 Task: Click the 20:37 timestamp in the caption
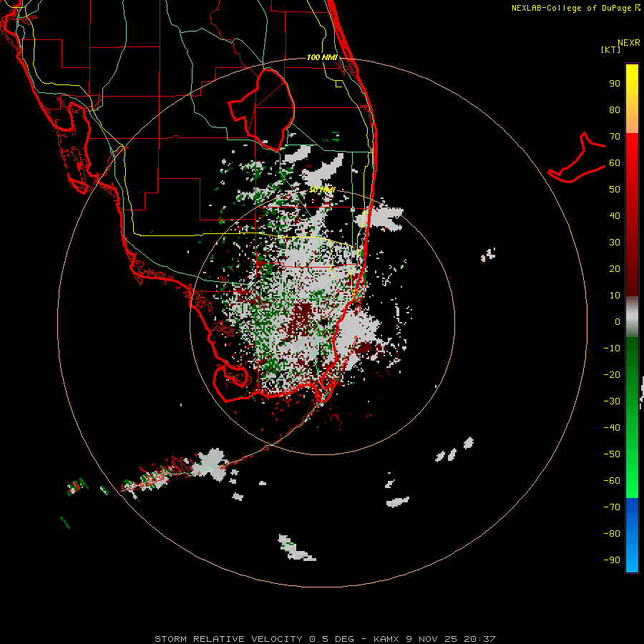pyautogui.click(x=479, y=639)
